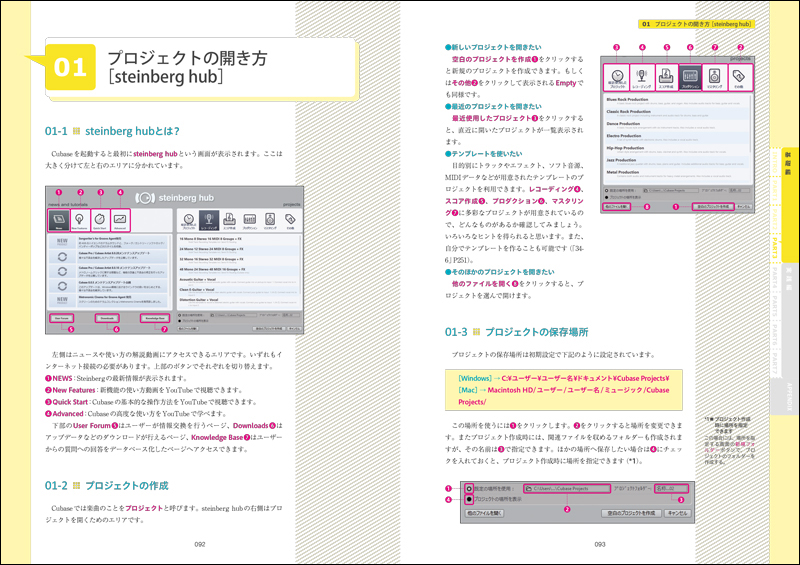Image resolution: width=800 pixels, height=565 pixels.
Task: Select Mastering speaker icon in left-page hub
Action: pyautogui.click(x=270, y=220)
